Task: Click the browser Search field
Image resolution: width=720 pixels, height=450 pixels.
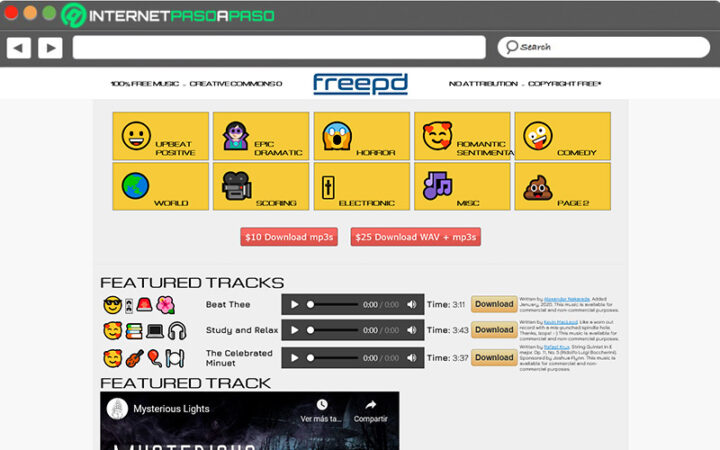Action: click(x=604, y=47)
